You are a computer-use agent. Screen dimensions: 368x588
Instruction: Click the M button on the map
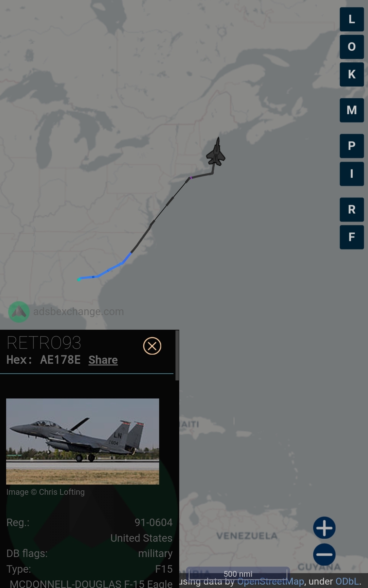pyautogui.click(x=352, y=110)
